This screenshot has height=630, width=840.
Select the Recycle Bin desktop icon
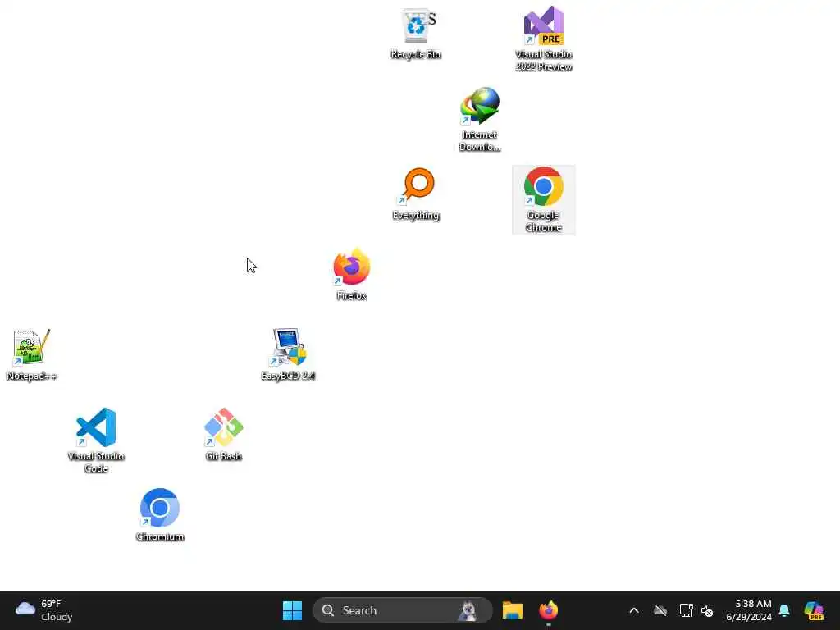coord(416,33)
